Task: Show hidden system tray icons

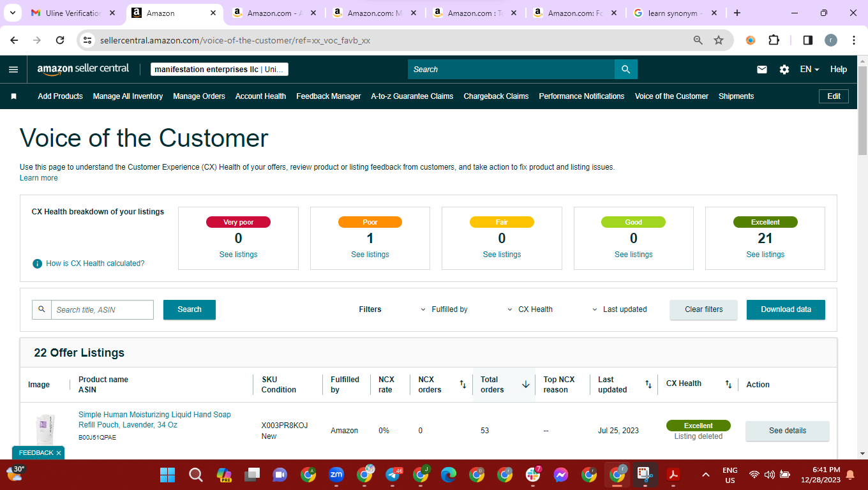Action: (706, 475)
